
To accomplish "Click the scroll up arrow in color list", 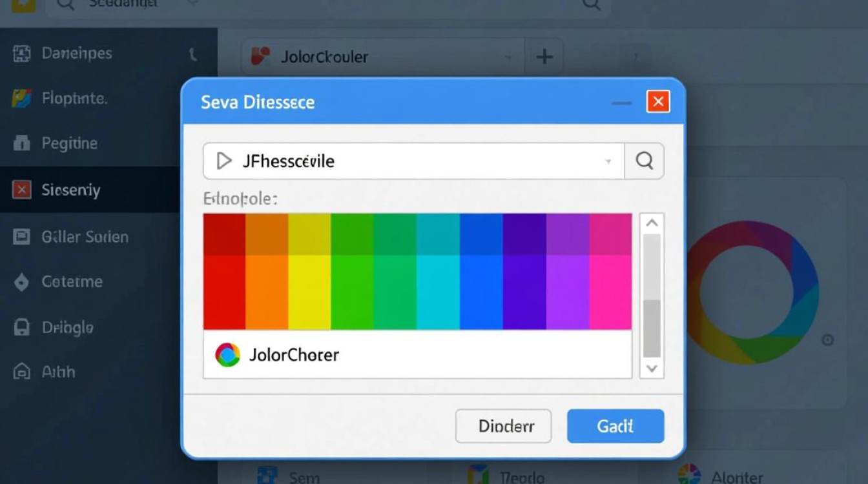I will pos(652,223).
